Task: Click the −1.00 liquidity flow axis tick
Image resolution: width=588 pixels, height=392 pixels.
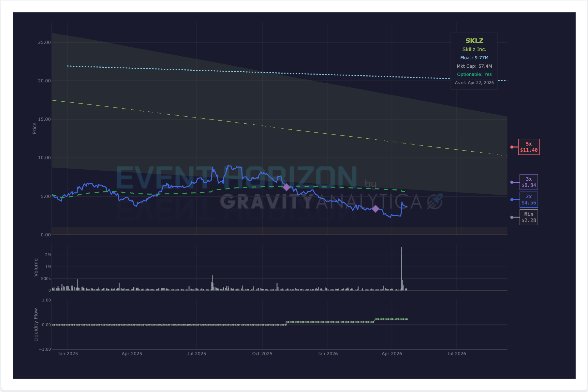Action: point(45,349)
